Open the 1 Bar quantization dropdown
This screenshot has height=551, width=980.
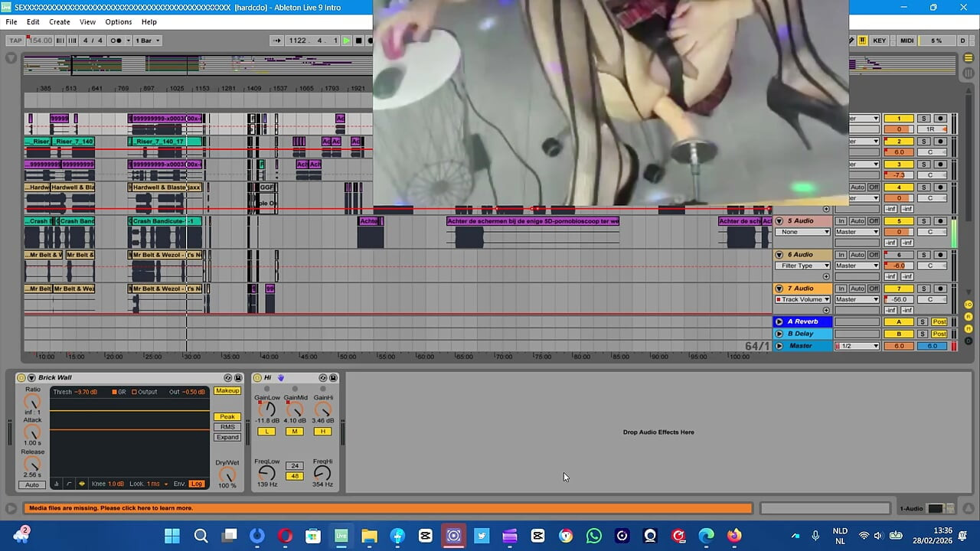(148, 41)
